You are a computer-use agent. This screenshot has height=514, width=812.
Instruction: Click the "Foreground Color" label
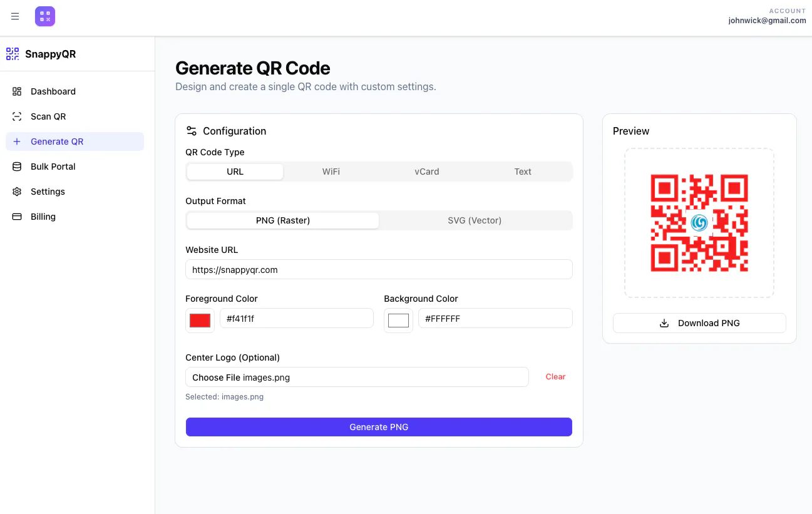click(x=222, y=299)
